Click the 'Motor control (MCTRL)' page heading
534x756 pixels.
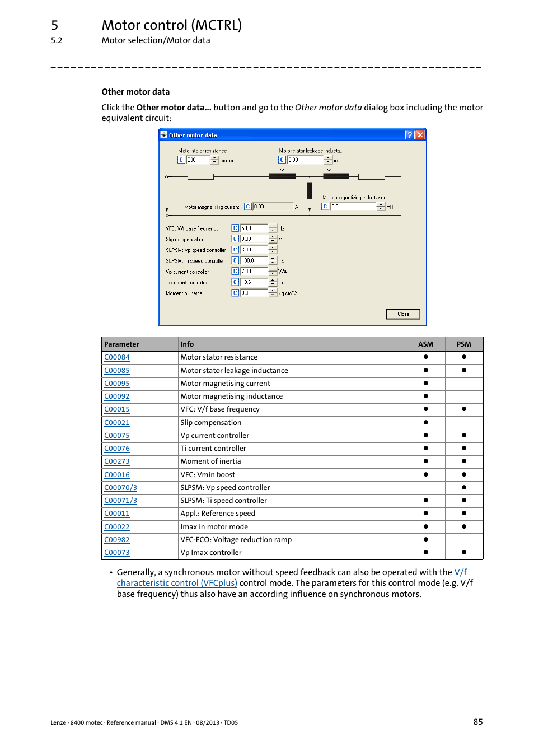[172, 25]
